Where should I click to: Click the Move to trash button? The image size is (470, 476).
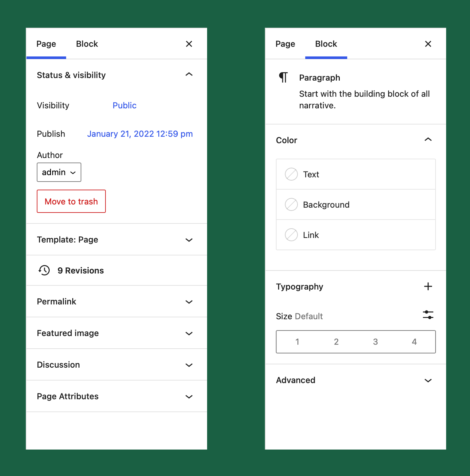[71, 201]
